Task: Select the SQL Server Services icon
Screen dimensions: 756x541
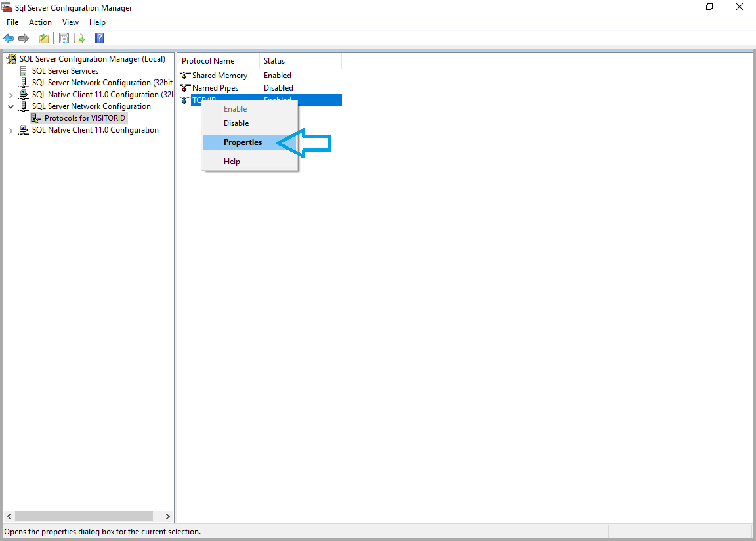Action: click(24, 71)
